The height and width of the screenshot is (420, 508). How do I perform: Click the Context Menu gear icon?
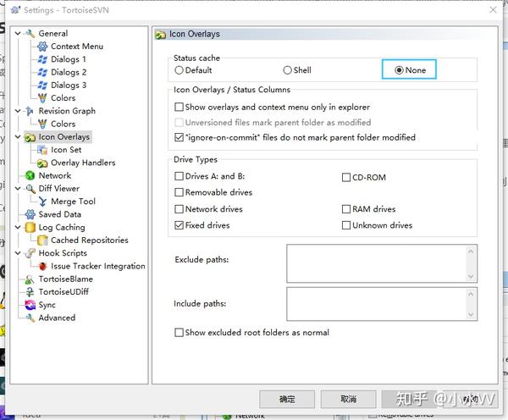(42, 47)
